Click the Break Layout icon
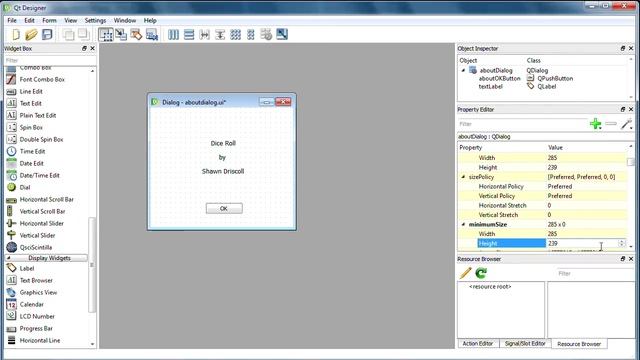 tap(267, 35)
